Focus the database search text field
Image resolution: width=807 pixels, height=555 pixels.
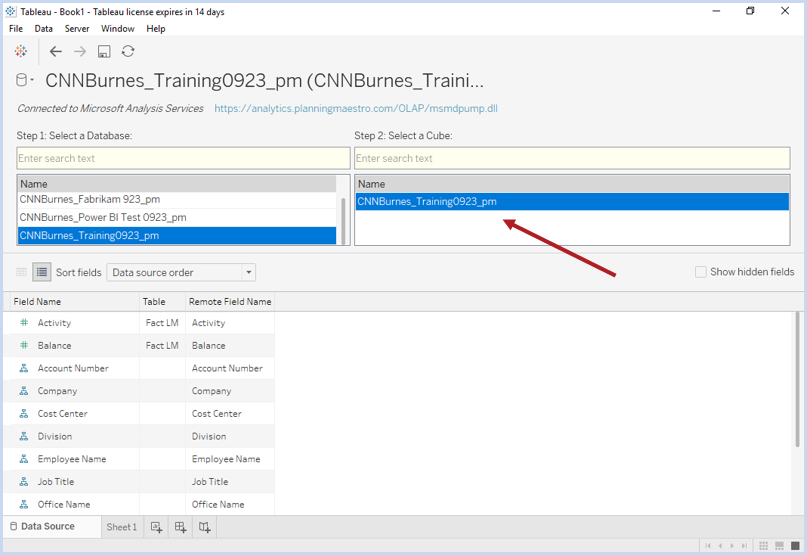pos(183,158)
